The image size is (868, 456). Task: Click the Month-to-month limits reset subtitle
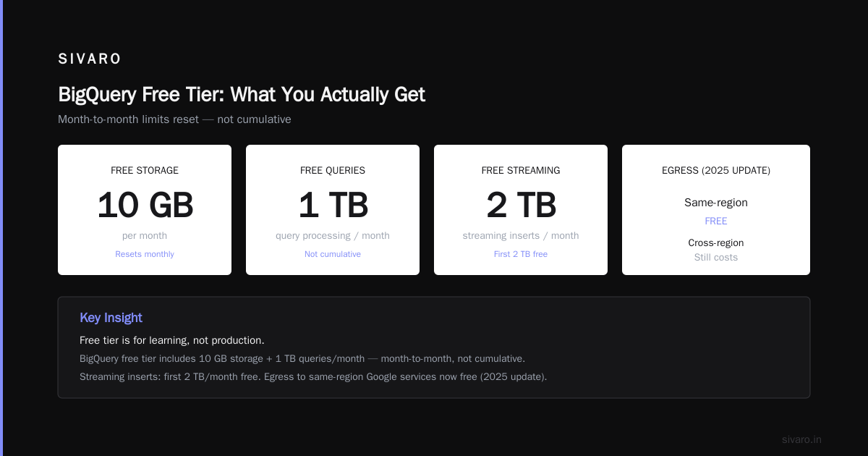pos(174,119)
